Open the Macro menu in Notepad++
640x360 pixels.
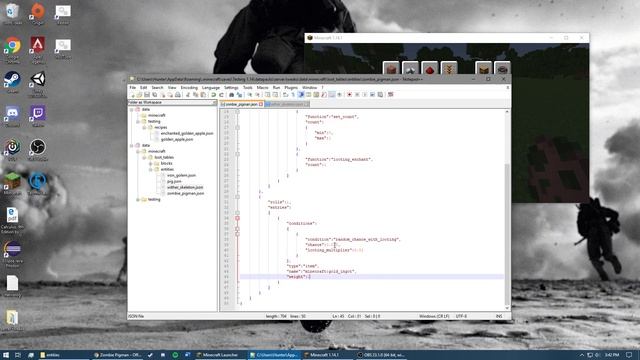(262, 88)
